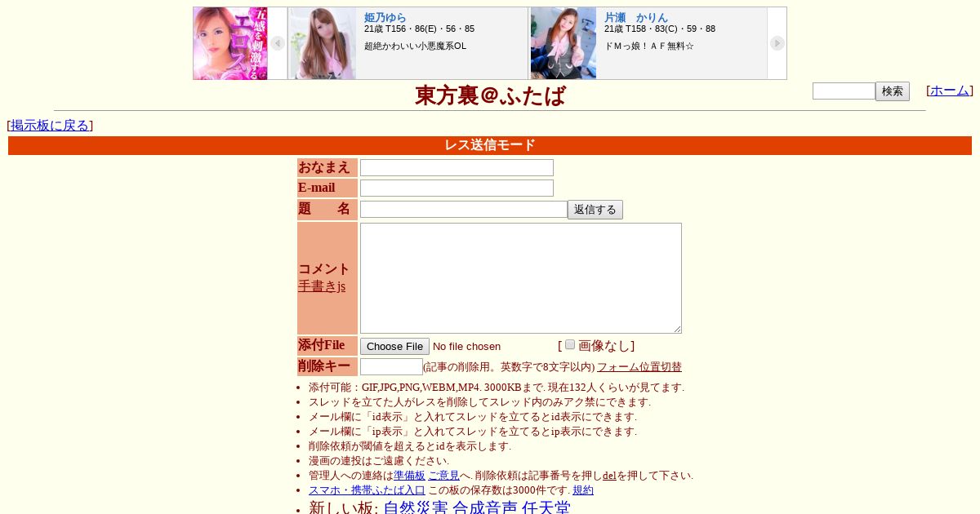Click the 超絶かわいい小悪魔系OL ad text

pyautogui.click(x=415, y=46)
